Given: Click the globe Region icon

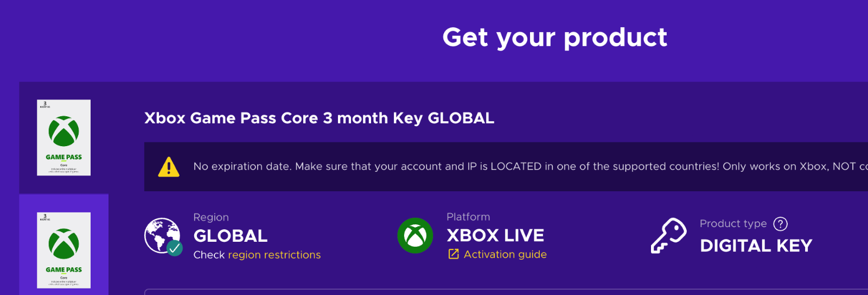Looking at the screenshot, I should tap(162, 235).
